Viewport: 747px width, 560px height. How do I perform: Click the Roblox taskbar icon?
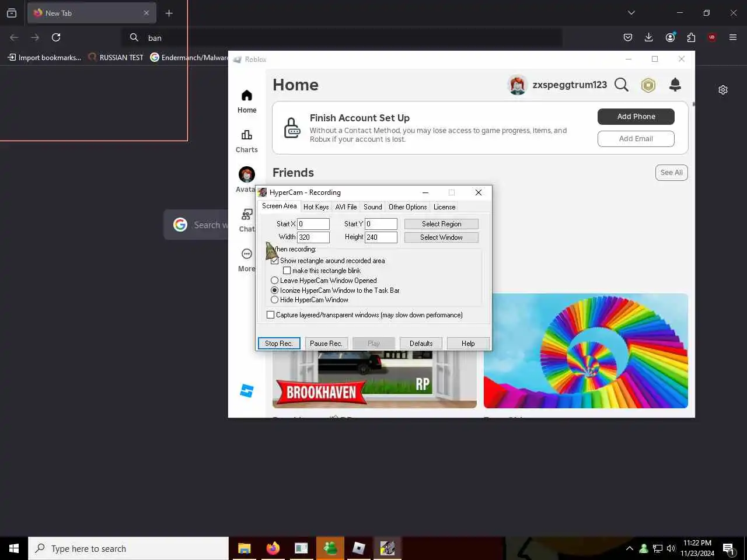coord(359,548)
